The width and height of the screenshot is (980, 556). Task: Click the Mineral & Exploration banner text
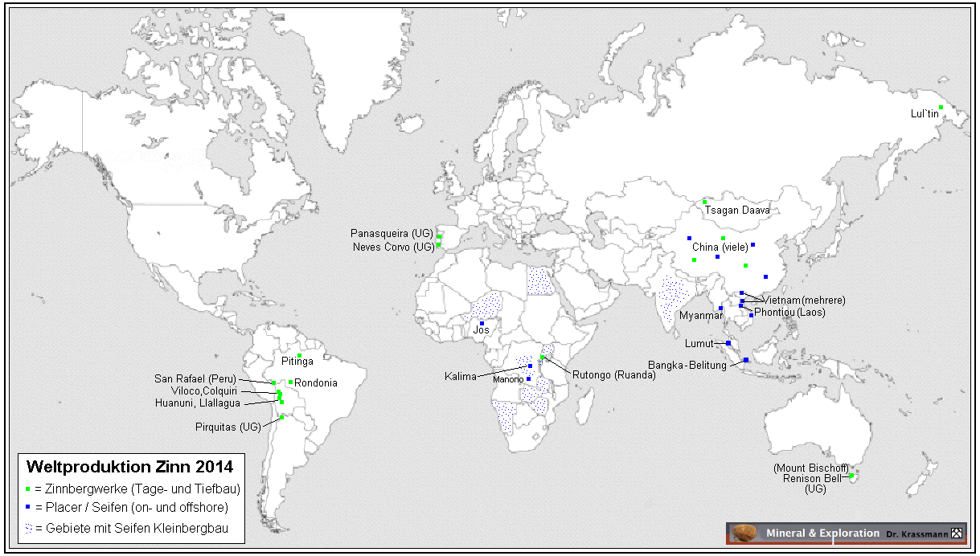[822, 534]
